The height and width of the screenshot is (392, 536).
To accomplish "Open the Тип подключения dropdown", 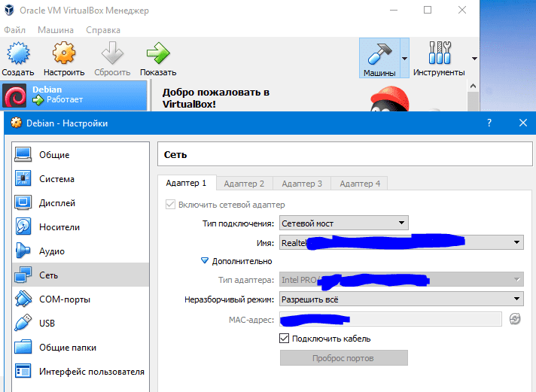I will click(343, 223).
